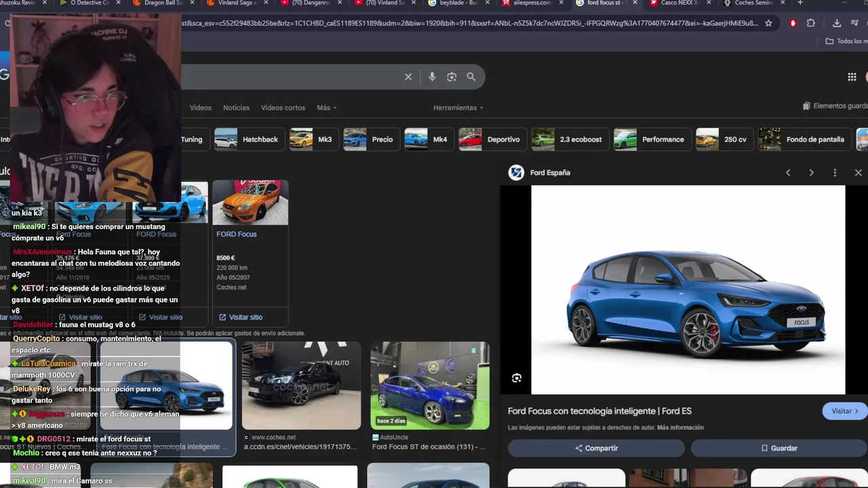Select the Performance filter chip
The image size is (868, 488).
click(652, 140)
